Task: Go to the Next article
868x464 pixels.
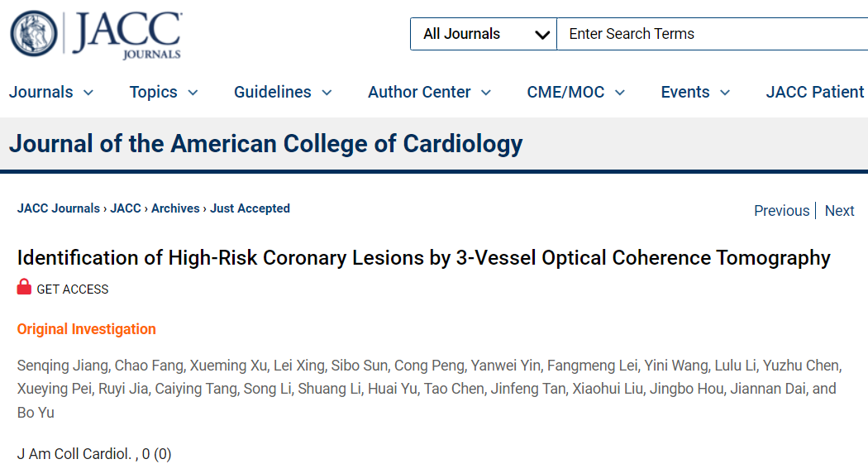Action: click(839, 210)
